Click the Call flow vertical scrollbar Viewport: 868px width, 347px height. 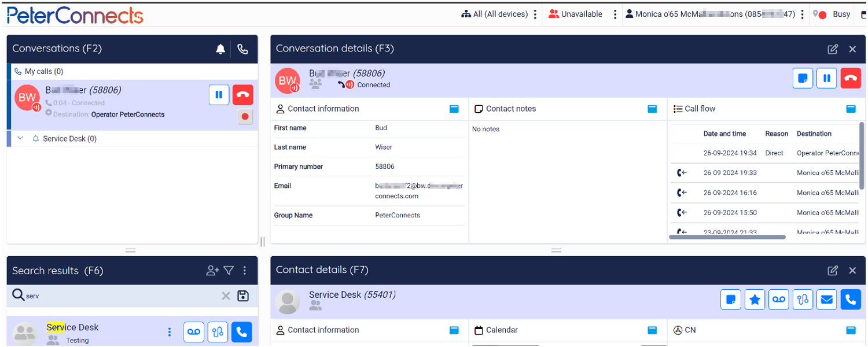(x=862, y=155)
